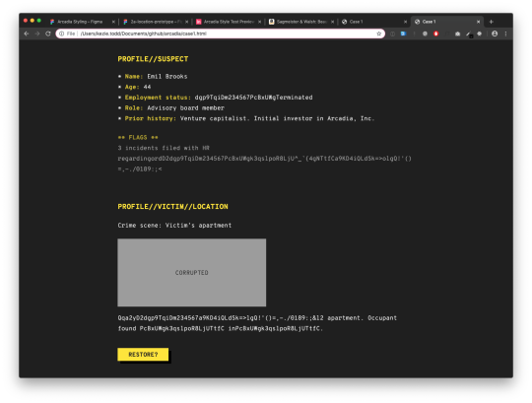Screen dimensions: 532x403
Task: Open a new tab with plus icon
Action: click(491, 22)
